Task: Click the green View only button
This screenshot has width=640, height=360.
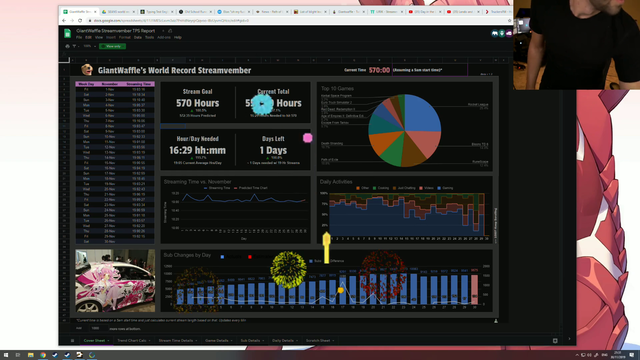Action: (112, 46)
